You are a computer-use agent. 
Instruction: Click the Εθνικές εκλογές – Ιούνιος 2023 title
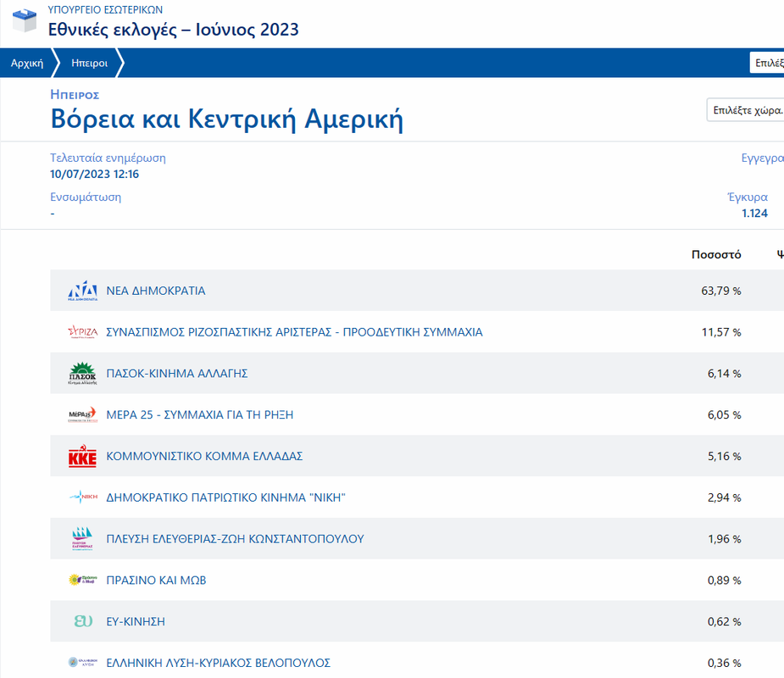(173, 30)
